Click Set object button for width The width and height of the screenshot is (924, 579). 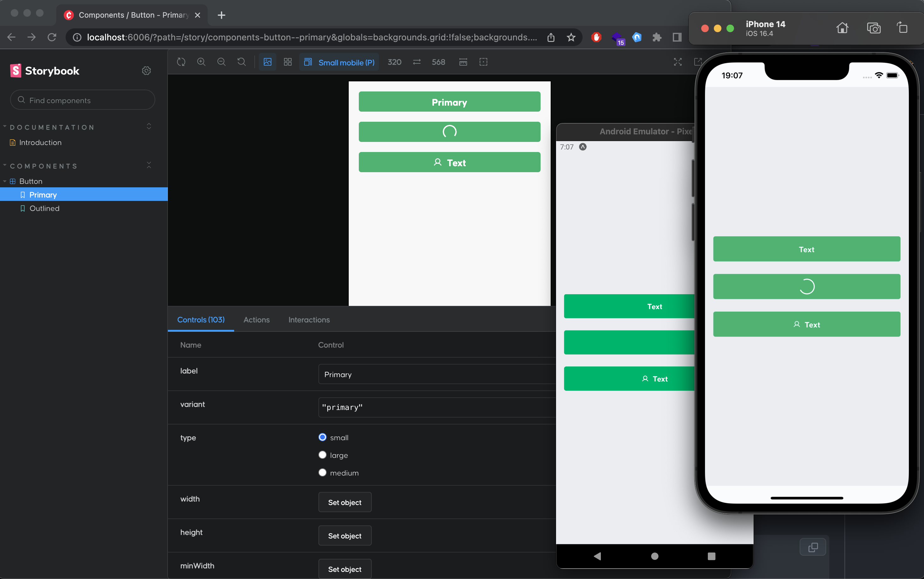tap(344, 502)
